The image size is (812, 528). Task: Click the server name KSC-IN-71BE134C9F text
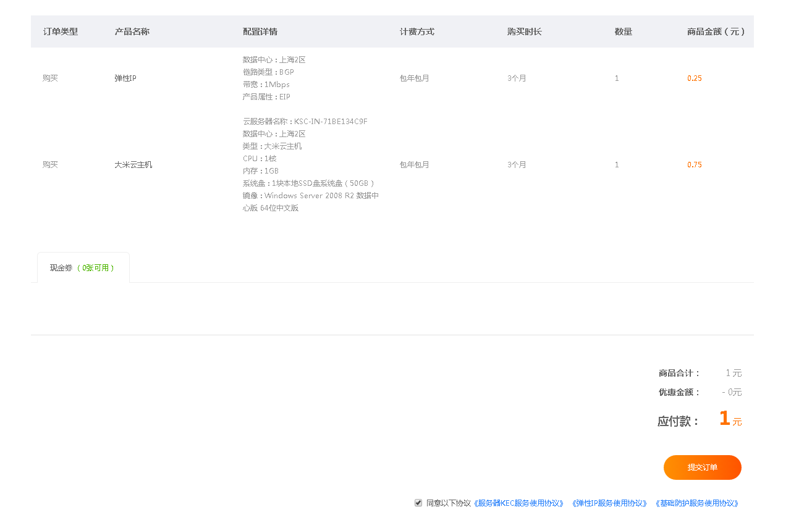pyautogui.click(x=331, y=122)
